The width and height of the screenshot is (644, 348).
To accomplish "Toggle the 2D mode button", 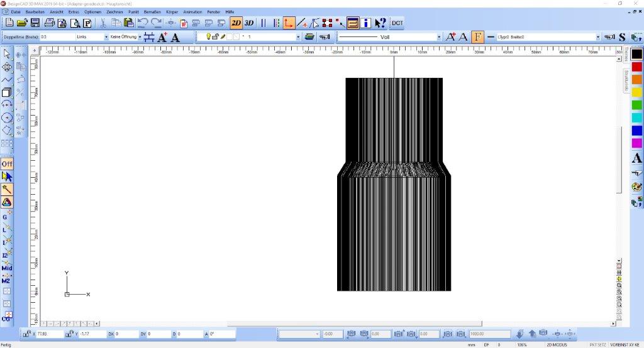I will click(236, 23).
